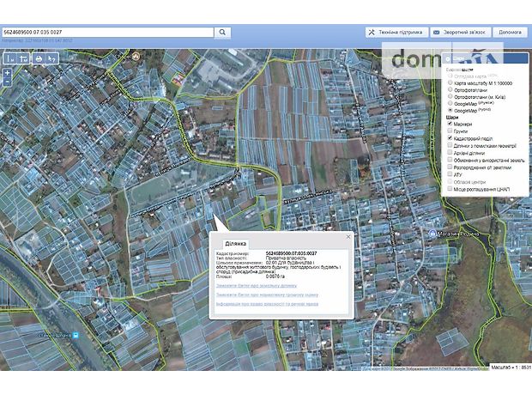
Task: Select the first GoogleMap base layer option
Action: (x=450, y=103)
